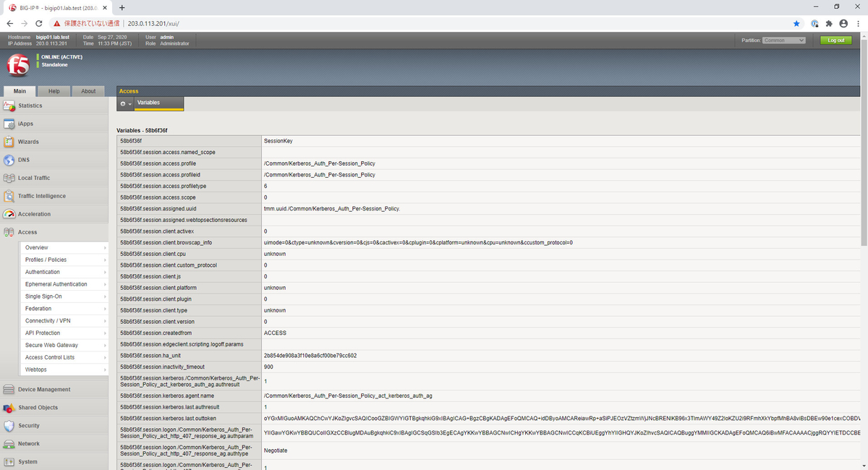The image size is (868, 470).
Task: Open the Acceleration gauge icon
Action: point(9,214)
